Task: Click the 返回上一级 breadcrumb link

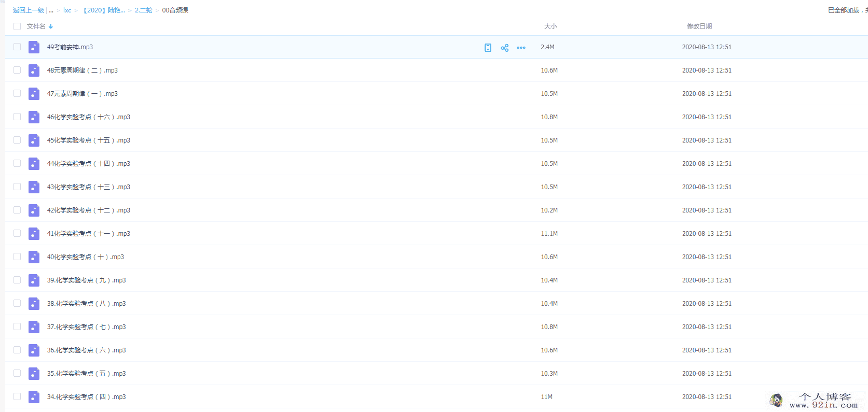Action: click(29, 10)
